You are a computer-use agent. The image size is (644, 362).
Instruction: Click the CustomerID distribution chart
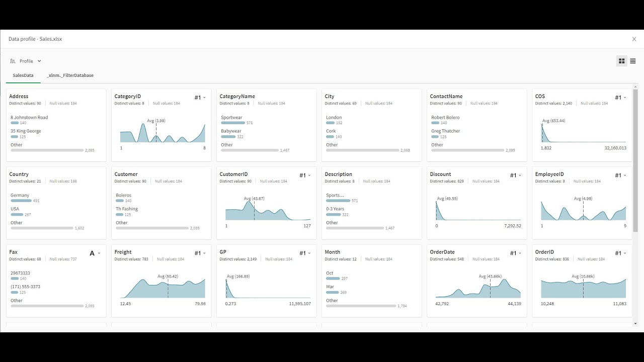(x=268, y=210)
